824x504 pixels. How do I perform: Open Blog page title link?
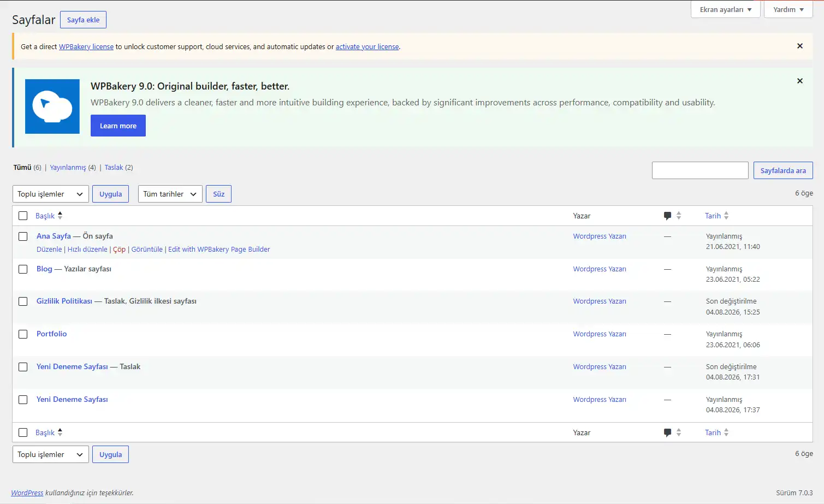coord(44,269)
